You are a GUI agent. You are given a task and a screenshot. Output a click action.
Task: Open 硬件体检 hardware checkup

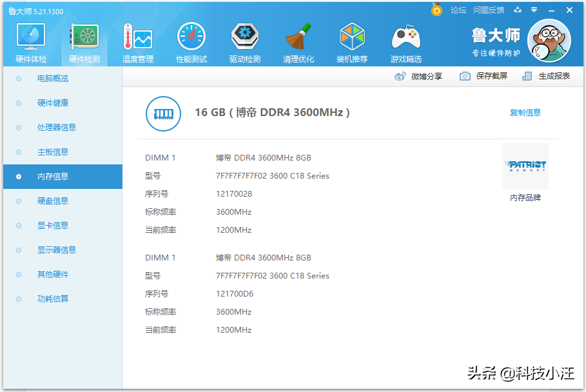click(31, 43)
